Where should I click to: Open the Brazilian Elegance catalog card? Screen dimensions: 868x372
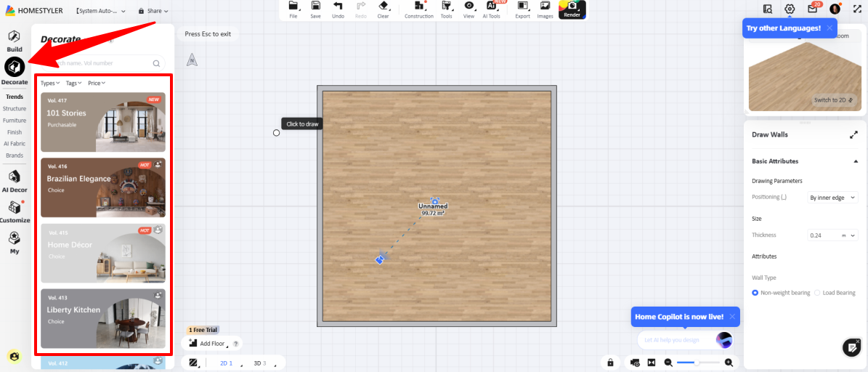(x=103, y=187)
